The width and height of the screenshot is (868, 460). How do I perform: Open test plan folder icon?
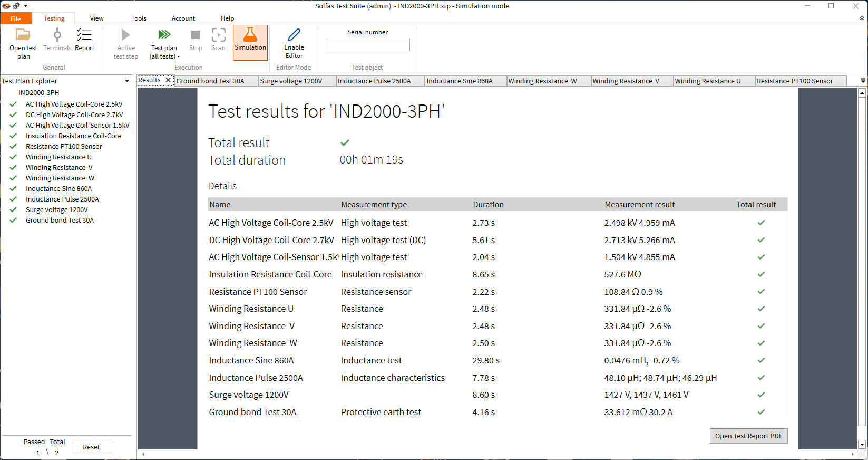23,35
